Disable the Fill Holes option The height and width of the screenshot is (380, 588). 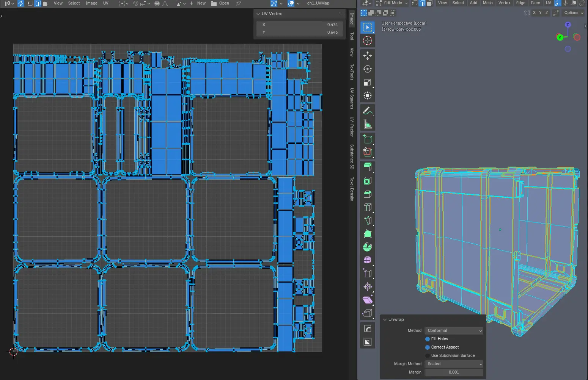(x=428, y=339)
